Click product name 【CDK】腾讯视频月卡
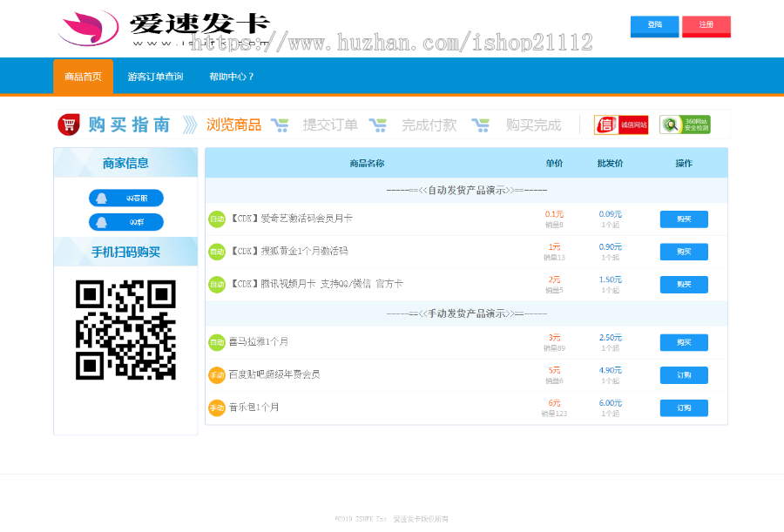 click(316, 284)
